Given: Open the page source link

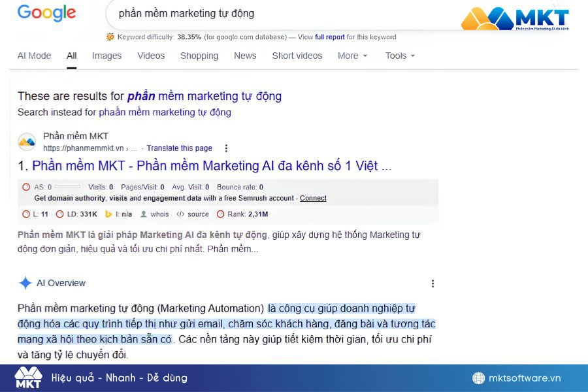Looking at the screenshot, I should [x=193, y=214].
